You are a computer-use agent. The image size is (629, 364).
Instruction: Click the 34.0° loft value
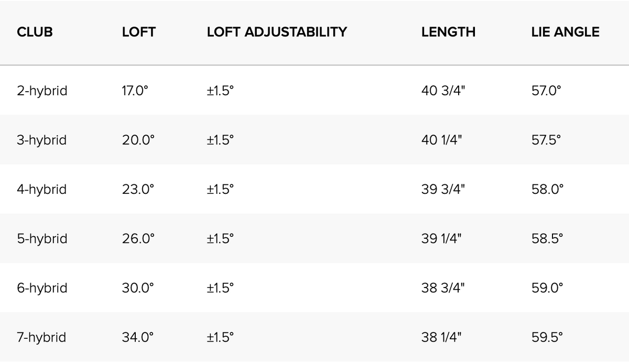click(138, 337)
